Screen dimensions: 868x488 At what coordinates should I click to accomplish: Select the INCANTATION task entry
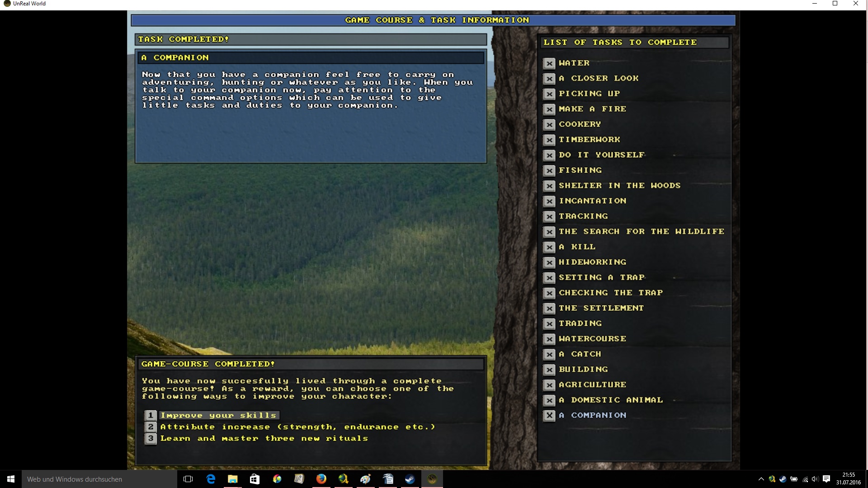click(593, 201)
